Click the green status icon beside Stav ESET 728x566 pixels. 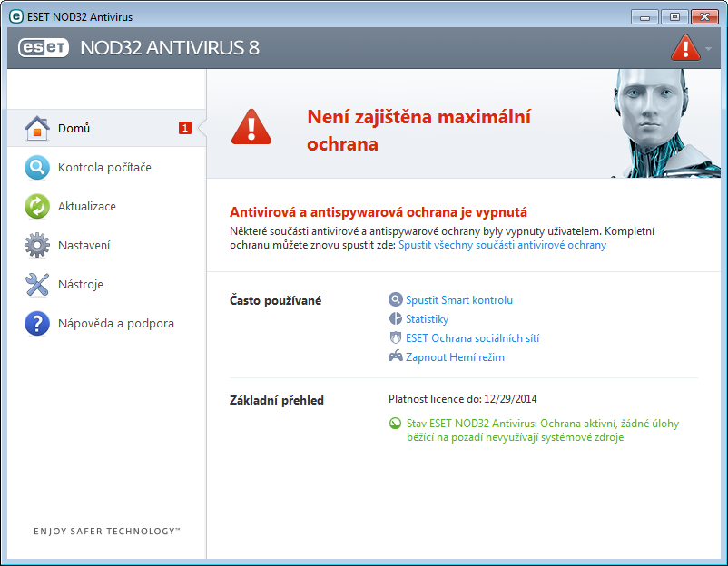tap(395, 423)
